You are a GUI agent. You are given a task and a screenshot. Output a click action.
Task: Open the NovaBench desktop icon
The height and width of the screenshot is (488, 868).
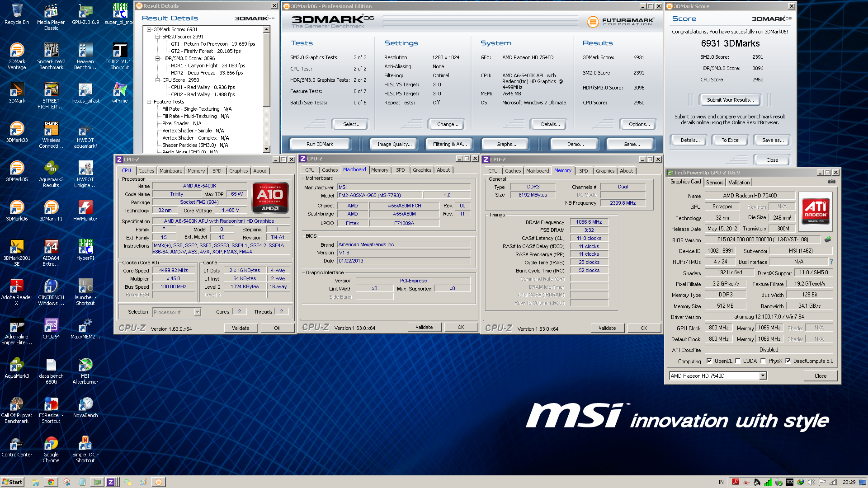tap(85, 407)
